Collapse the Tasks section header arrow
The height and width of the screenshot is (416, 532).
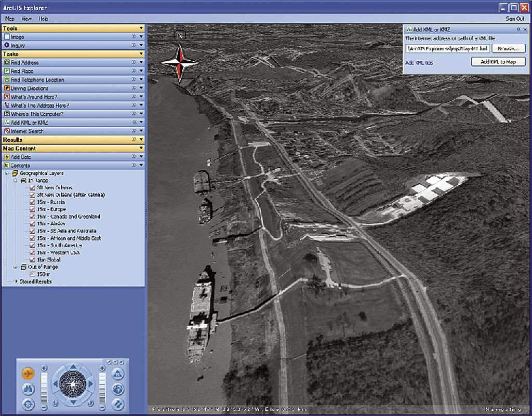click(141, 53)
